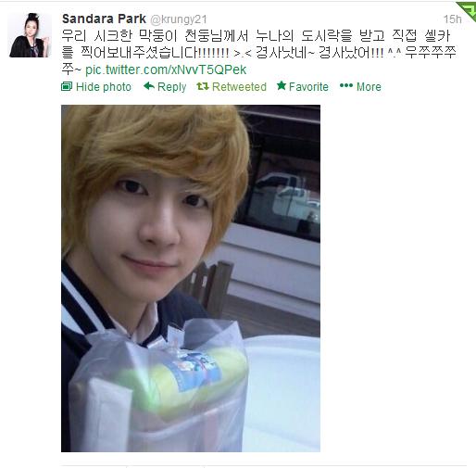Expand the More options label
This screenshot has height=468, width=476.
tap(369, 87)
